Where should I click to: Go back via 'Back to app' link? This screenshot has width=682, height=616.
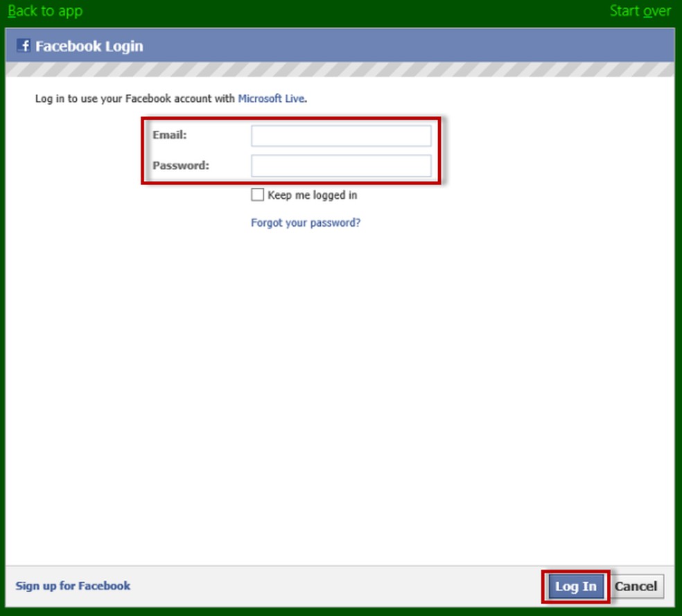[45, 11]
